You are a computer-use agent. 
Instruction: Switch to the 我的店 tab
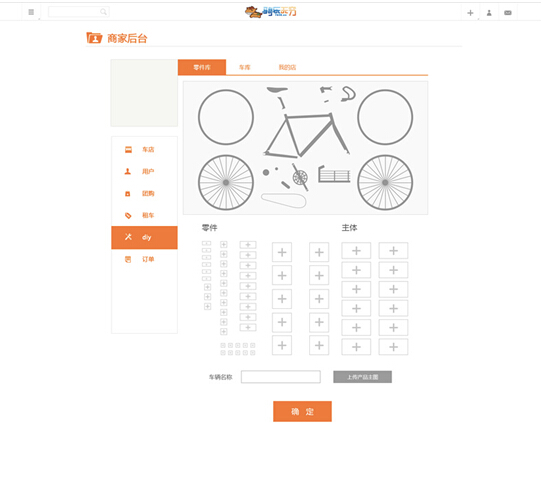tap(287, 67)
